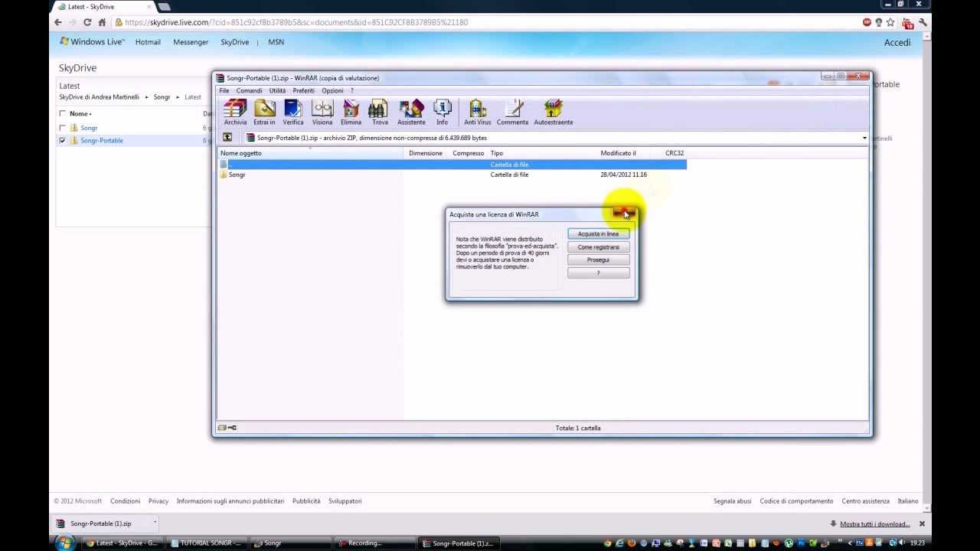Launch the Assistente wizard

click(x=411, y=112)
